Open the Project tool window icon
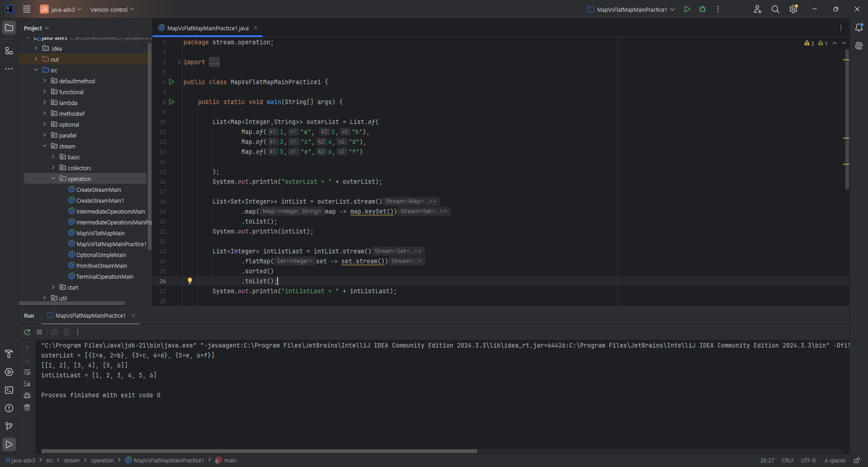868x467 pixels. coord(9,28)
